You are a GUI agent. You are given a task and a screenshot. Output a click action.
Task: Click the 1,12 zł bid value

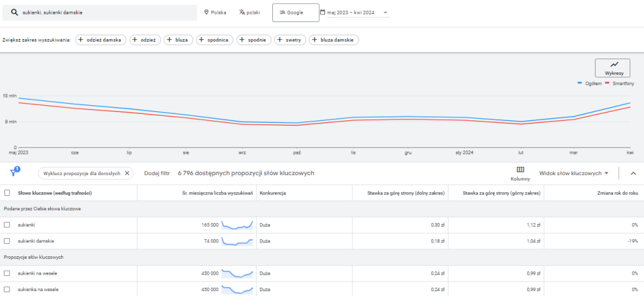point(534,225)
